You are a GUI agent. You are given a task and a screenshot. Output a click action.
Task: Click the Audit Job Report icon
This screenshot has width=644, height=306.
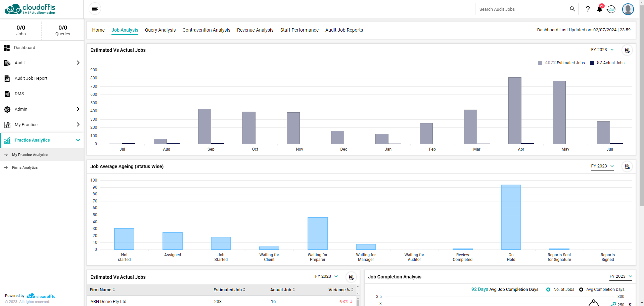(7, 78)
